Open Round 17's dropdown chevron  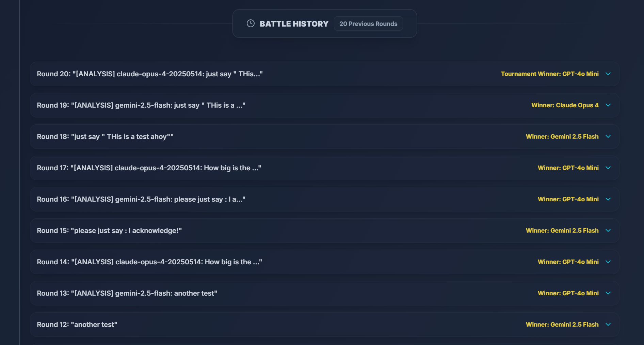pos(608,168)
